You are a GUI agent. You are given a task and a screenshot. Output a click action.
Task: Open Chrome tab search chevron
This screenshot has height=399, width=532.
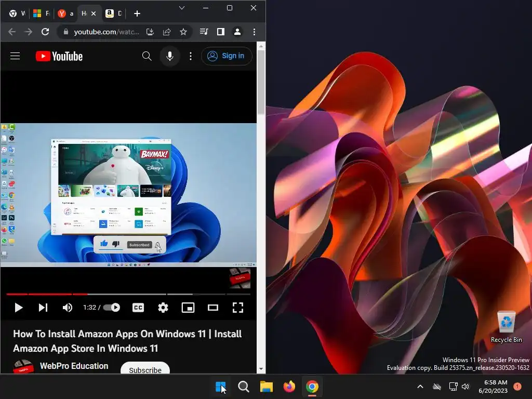point(182,8)
